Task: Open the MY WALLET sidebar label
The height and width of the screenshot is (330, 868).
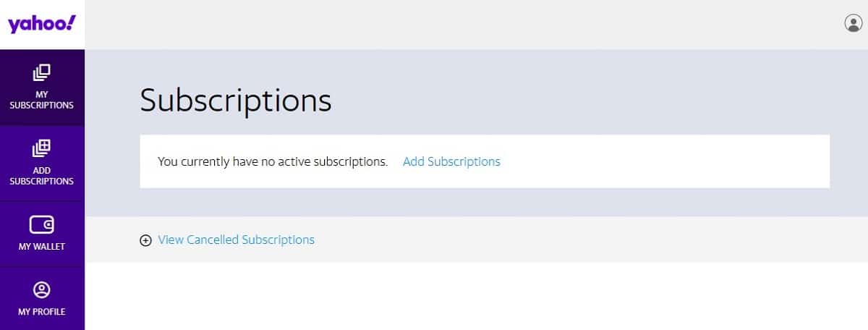Action: point(42,247)
